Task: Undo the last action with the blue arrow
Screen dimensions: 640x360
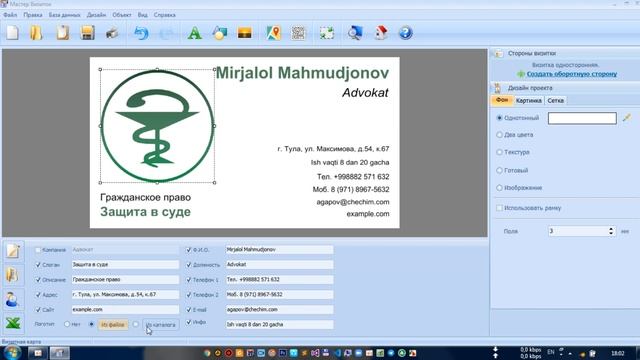Action: 141,33
